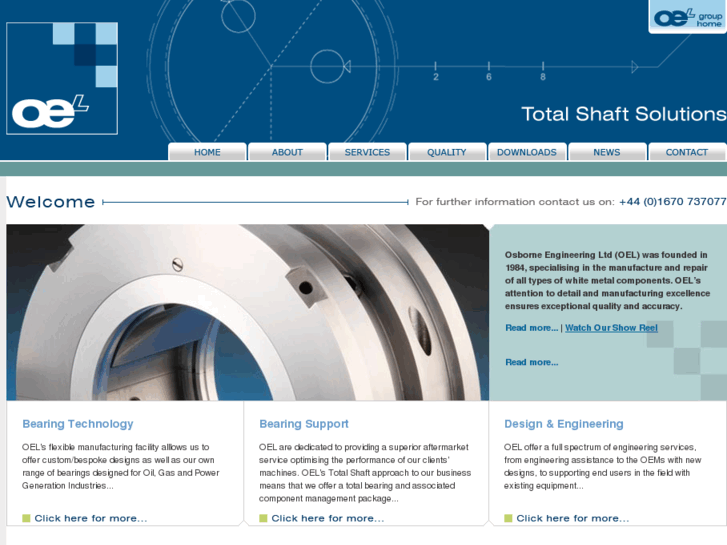The width and height of the screenshot is (727, 545).
Task: Click Read more beside Watch Our Show Reel
Action: pos(532,328)
